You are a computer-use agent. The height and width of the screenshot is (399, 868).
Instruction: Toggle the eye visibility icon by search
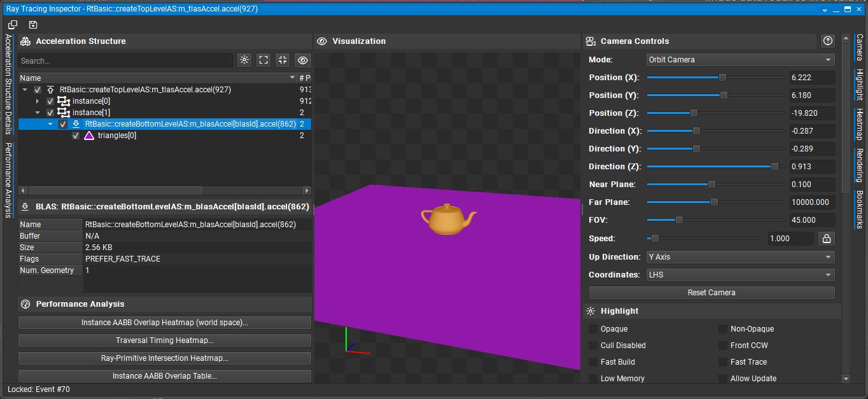click(x=302, y=60)
